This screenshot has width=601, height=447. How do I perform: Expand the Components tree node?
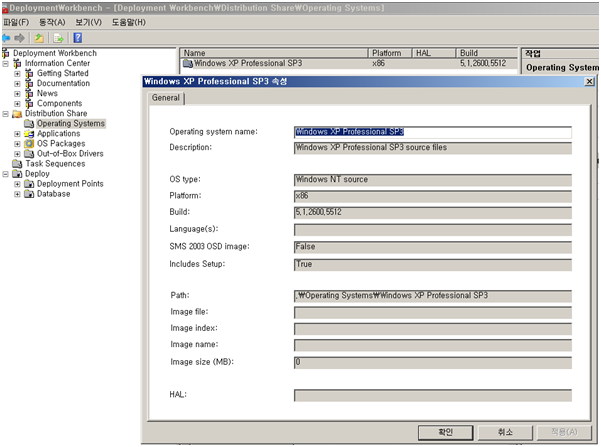pos(17,104)
